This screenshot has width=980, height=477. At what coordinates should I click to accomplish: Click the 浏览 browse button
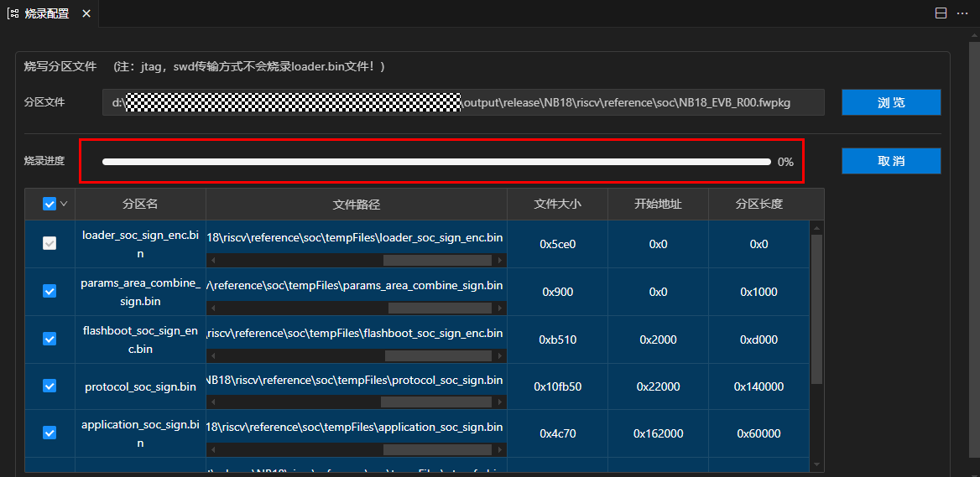[891, 102]
